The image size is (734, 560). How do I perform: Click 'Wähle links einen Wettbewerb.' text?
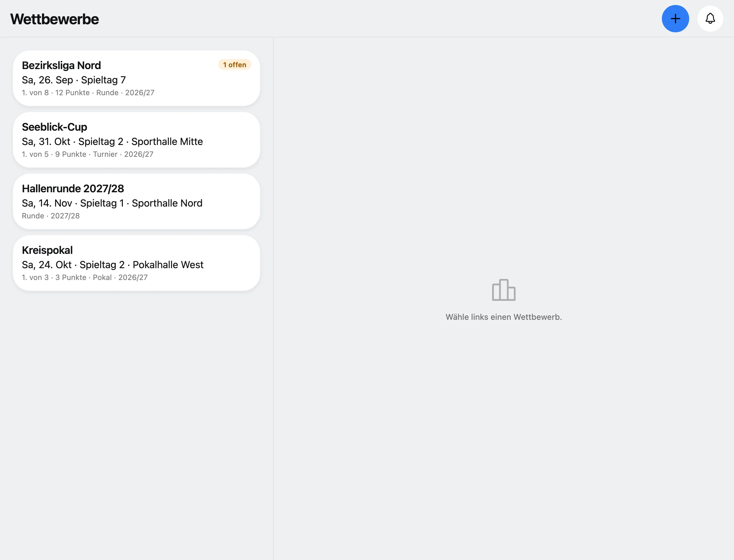tap(504, 317)
